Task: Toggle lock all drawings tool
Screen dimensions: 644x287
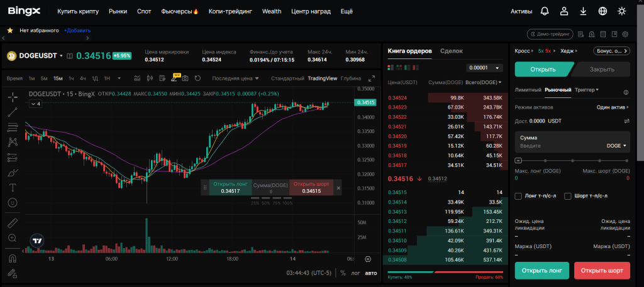Action: coord(13,273)
